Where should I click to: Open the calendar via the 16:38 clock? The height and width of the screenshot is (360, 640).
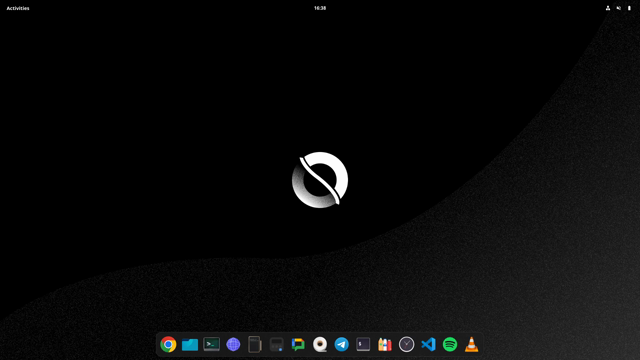320,8
